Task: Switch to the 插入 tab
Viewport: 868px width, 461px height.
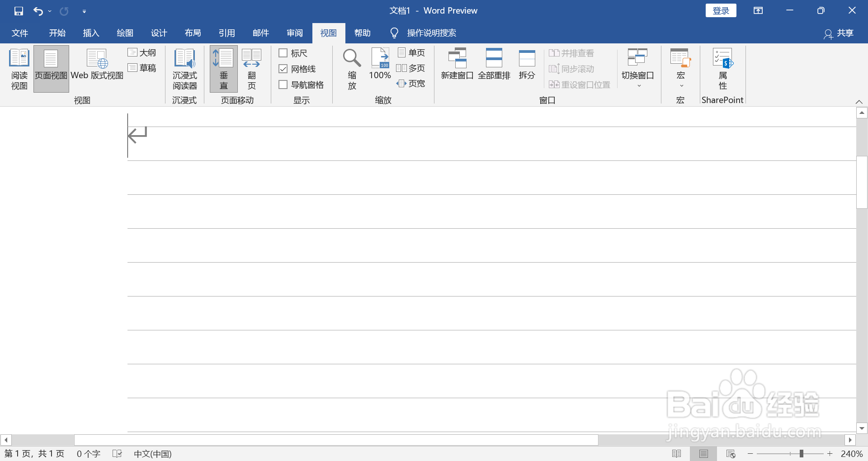Action: 91,33
